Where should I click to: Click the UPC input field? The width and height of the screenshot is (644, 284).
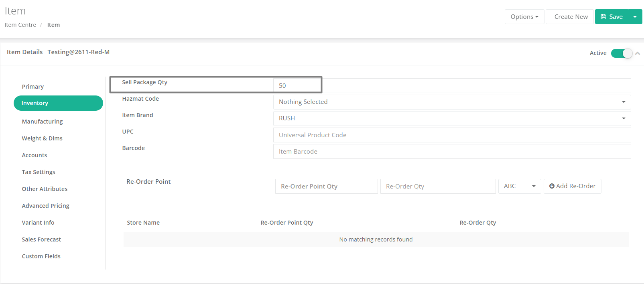[x=452, y=135]
